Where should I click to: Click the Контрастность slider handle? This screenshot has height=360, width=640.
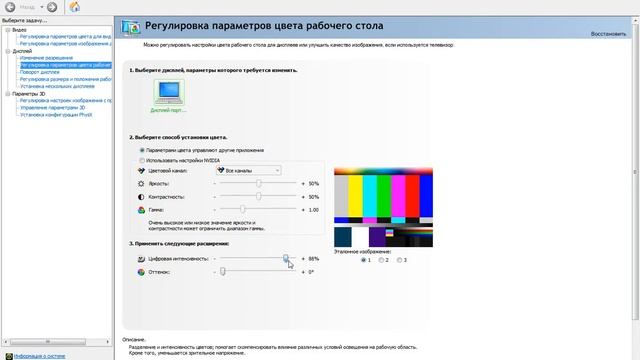(258, 197)
